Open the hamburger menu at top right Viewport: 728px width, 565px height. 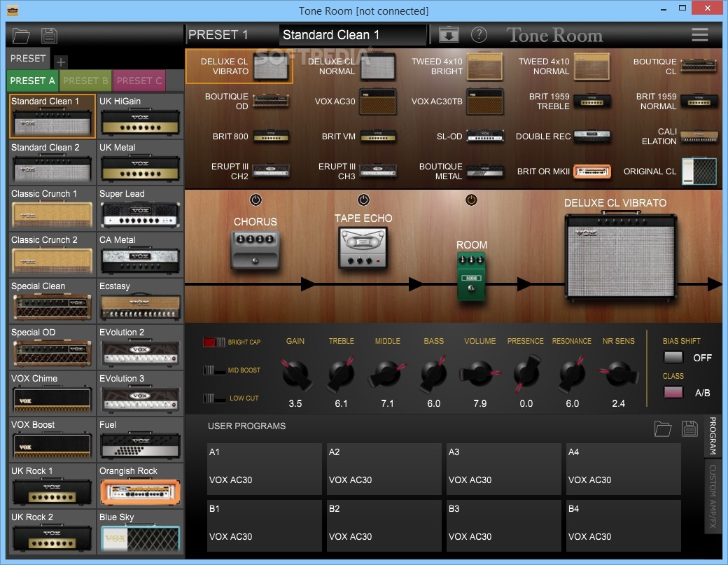[x=700, y=35]
